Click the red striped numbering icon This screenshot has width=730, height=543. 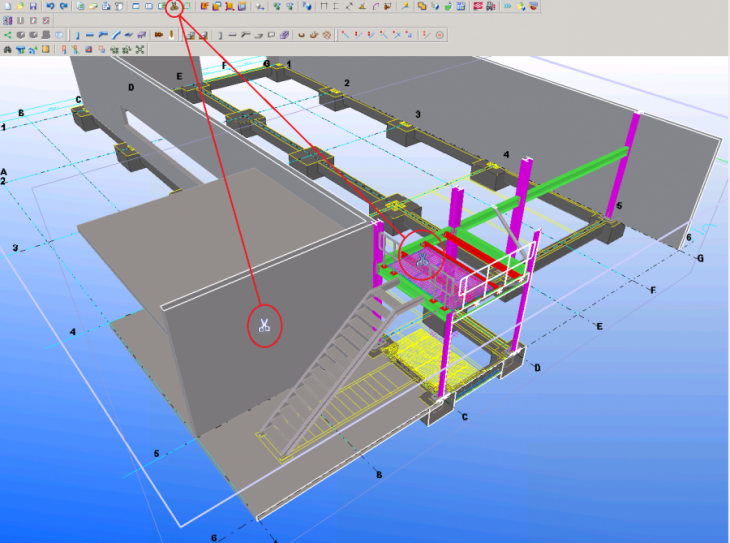[478, 6]
